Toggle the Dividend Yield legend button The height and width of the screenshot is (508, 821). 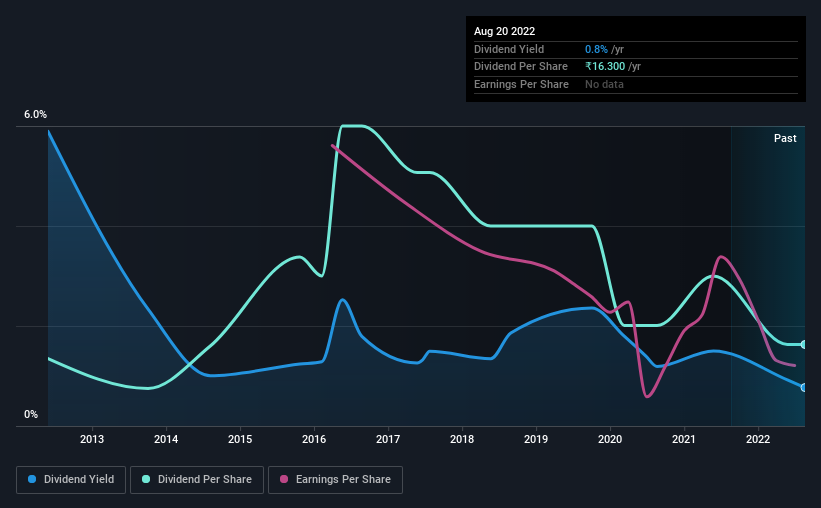click(x=71, y=480)
